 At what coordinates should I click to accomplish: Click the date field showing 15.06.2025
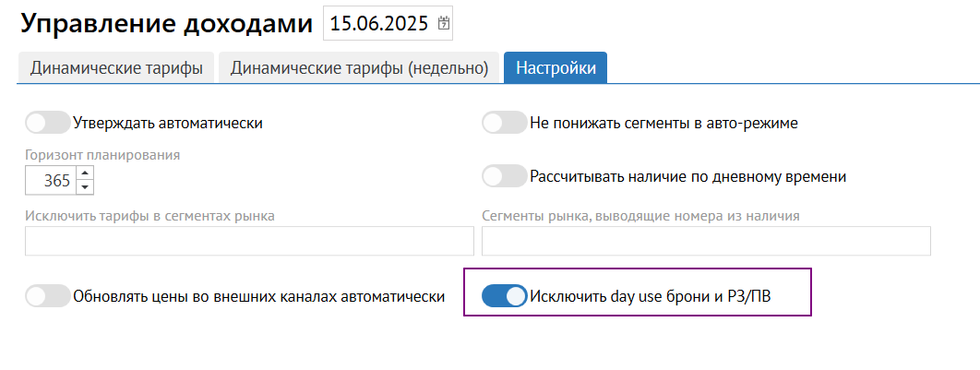point(378,24)
